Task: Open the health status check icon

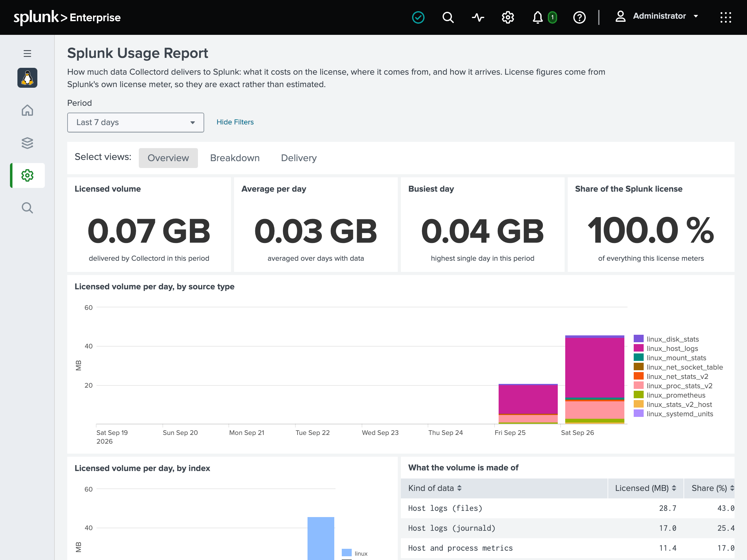Action: tap(418, 17)
